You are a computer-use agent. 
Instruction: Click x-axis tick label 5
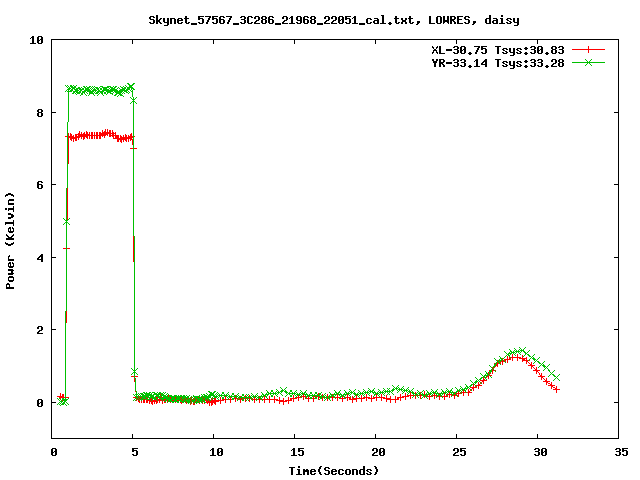[x=135, y=452]
